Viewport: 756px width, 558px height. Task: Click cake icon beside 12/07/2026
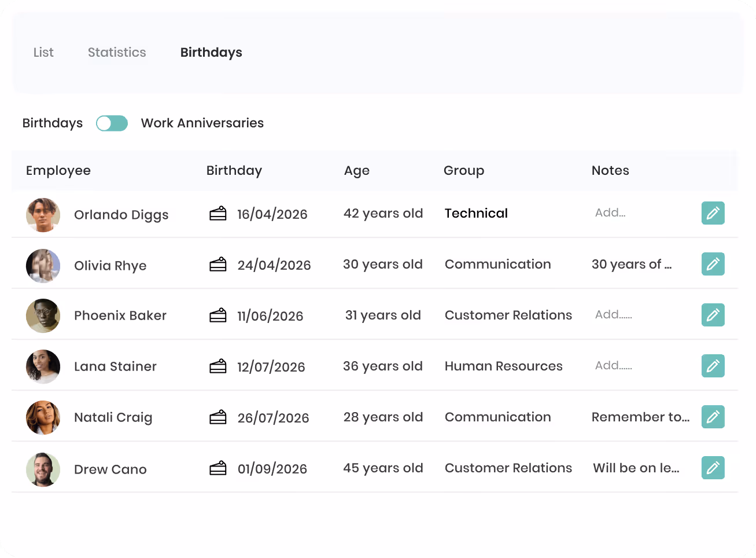point(218,366)
